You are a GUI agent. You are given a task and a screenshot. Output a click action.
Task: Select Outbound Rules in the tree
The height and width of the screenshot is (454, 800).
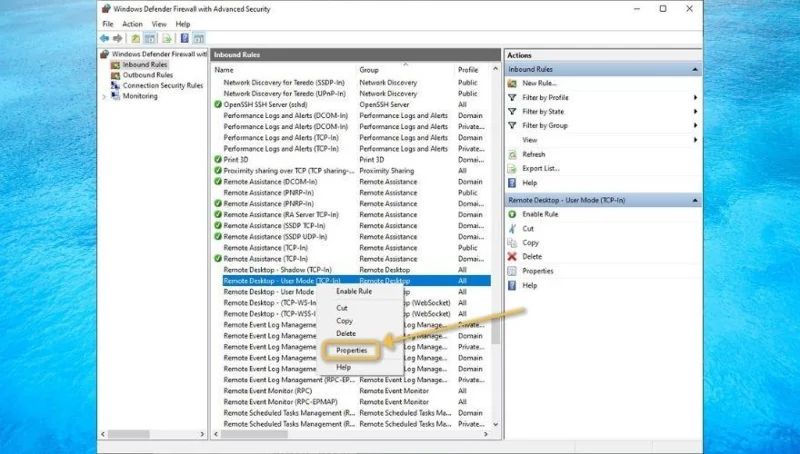pos(147,75)
